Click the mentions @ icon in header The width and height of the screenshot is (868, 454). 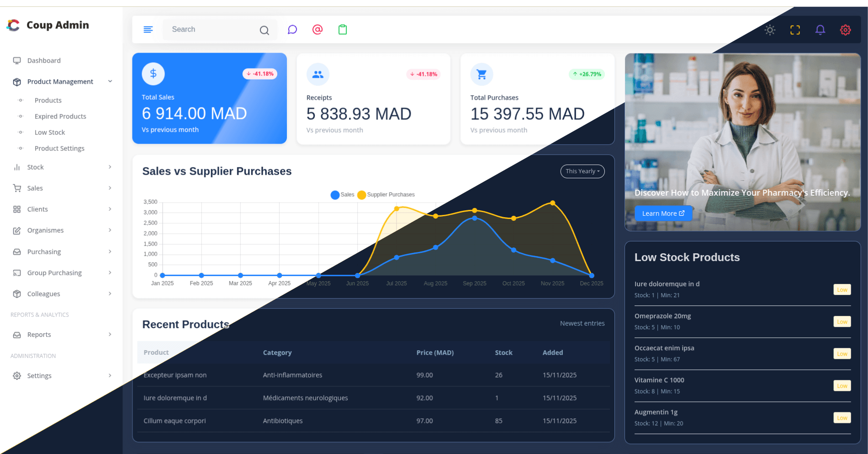point(318,29)
